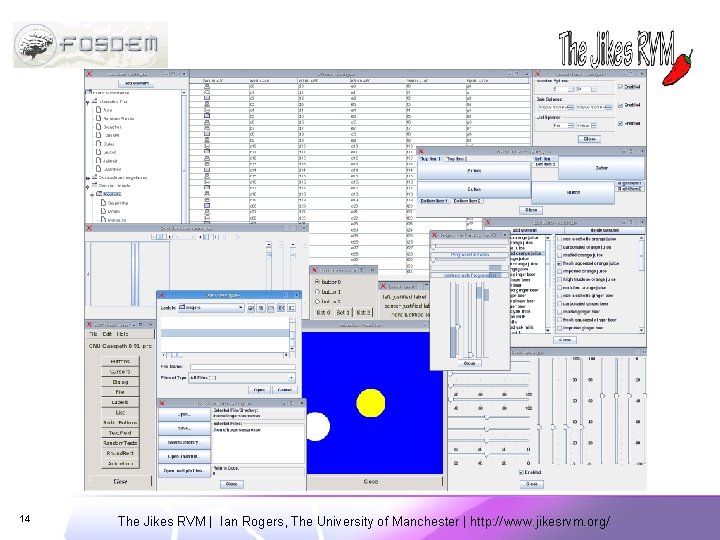Click 'Open multiple files...' button
The width and height of the screenshot is (720, 540).
184,471
